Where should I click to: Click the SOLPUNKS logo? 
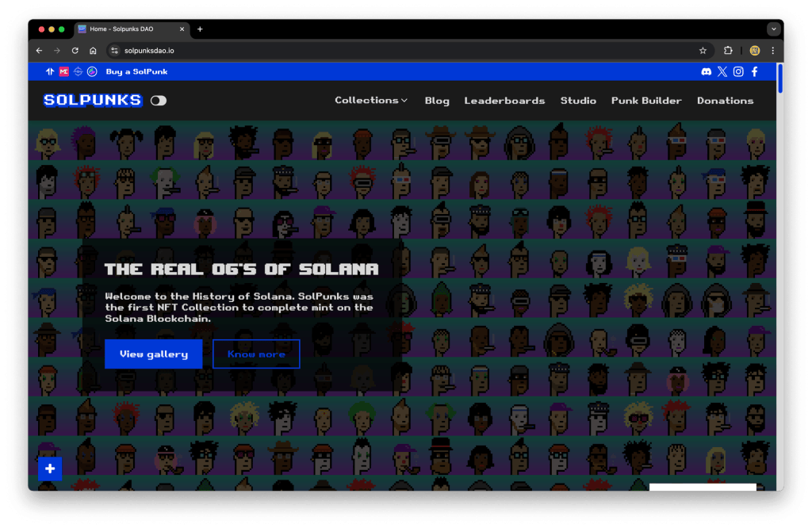point(93,100)
